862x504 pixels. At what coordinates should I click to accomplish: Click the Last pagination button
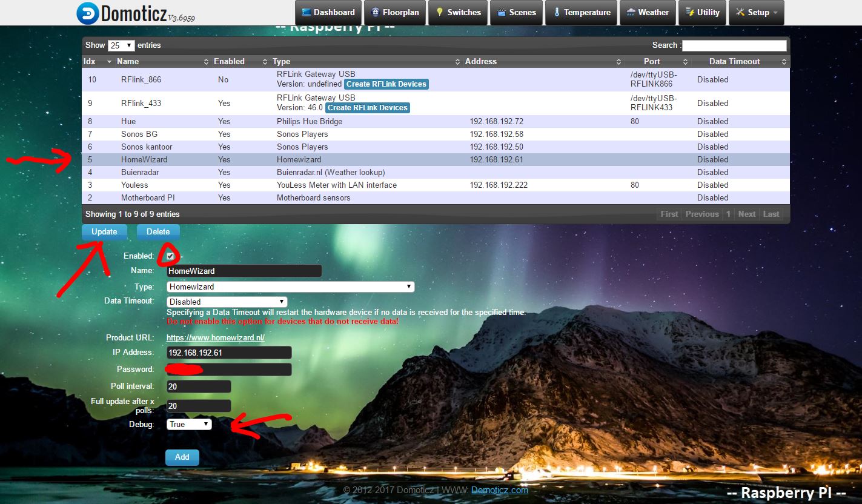click(x=771, y=214)
